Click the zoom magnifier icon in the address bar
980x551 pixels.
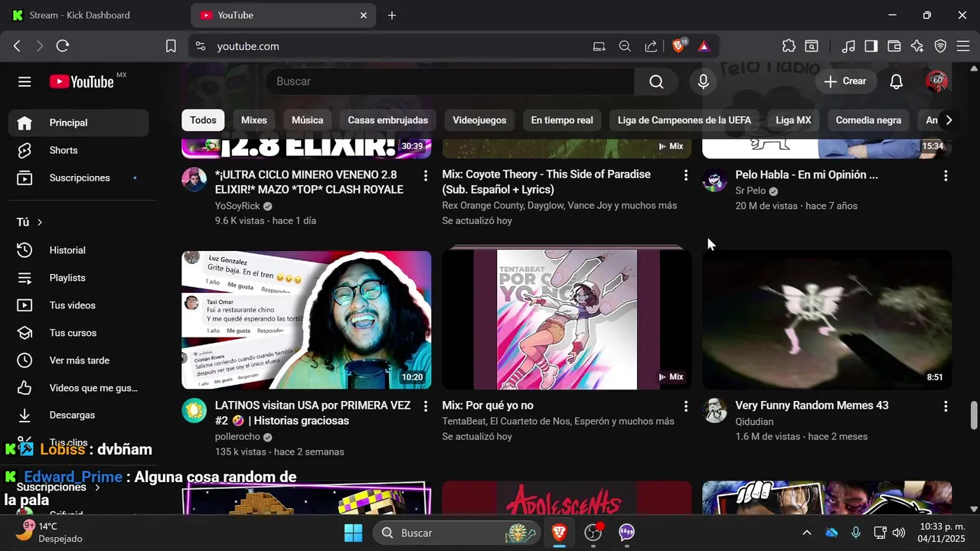[x=625, y=46]
